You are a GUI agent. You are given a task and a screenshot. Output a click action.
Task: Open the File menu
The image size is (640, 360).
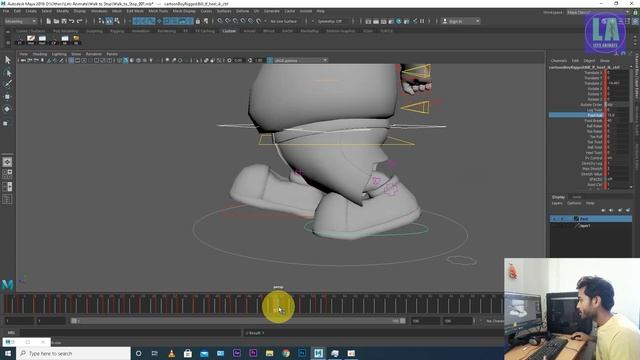click(6, 11)
